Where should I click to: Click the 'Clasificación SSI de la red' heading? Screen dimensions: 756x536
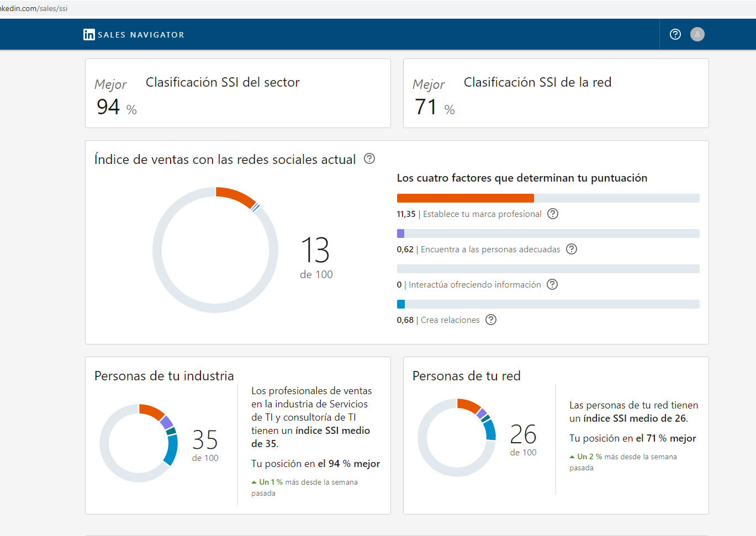(x=537, y=82)
